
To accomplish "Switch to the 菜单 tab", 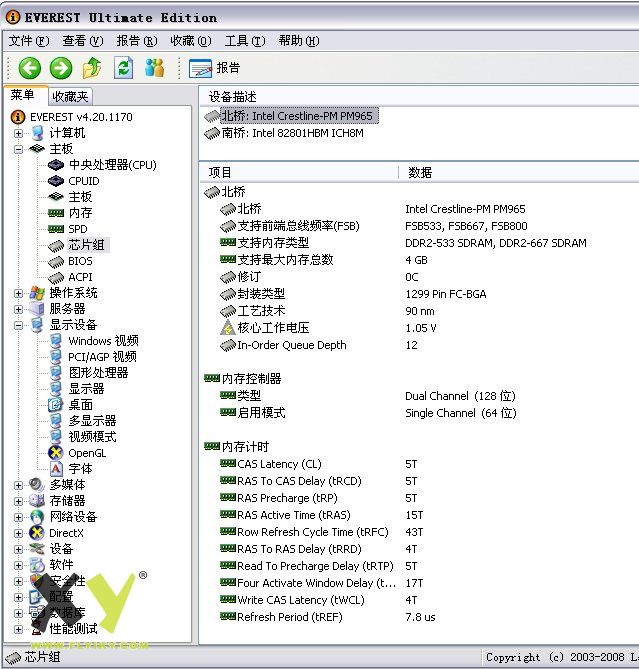I will (x=24, y=95).
